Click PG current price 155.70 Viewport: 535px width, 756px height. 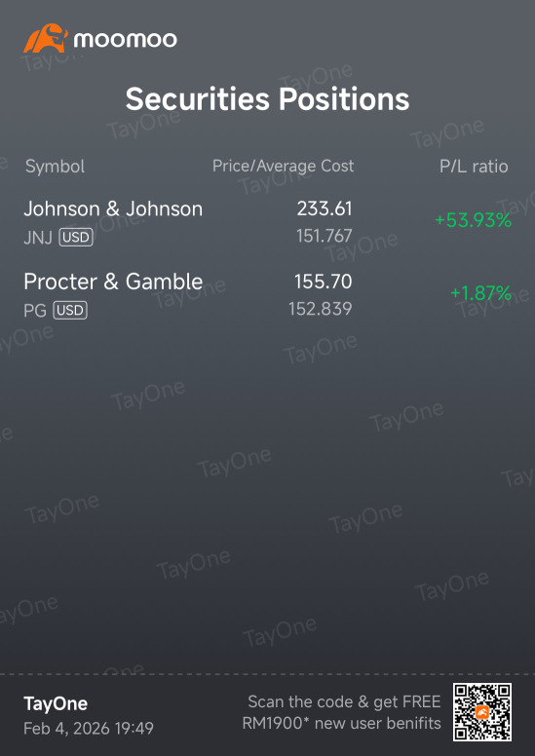coord(324,282)
